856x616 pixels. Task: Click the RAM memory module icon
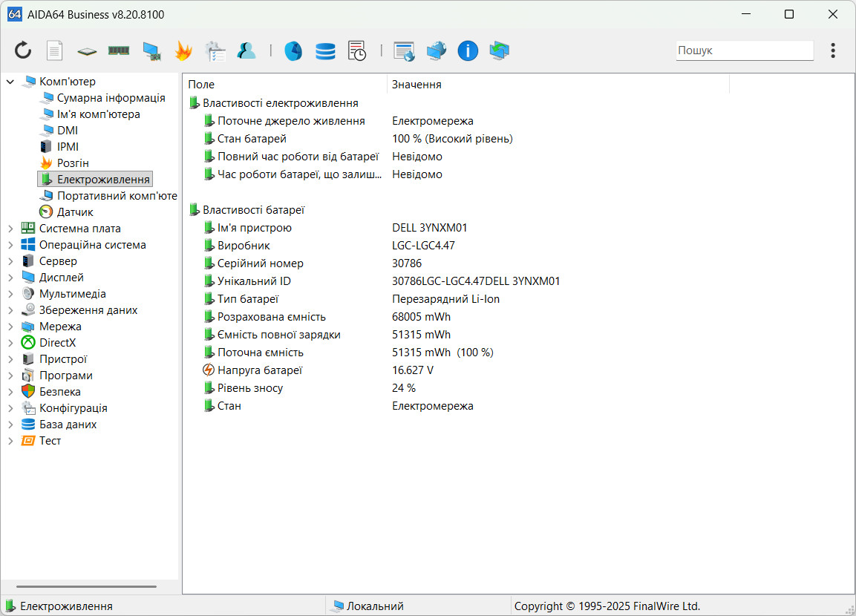click(119, 50)
